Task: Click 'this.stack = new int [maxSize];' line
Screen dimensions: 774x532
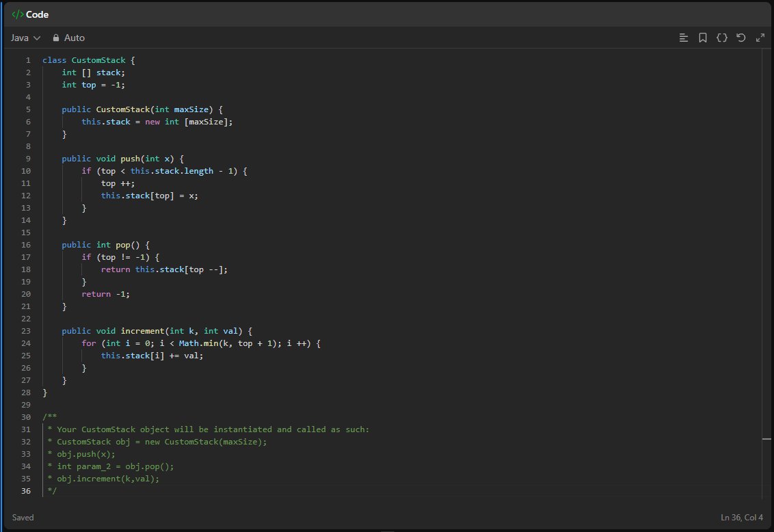Action: coord(157,122)
